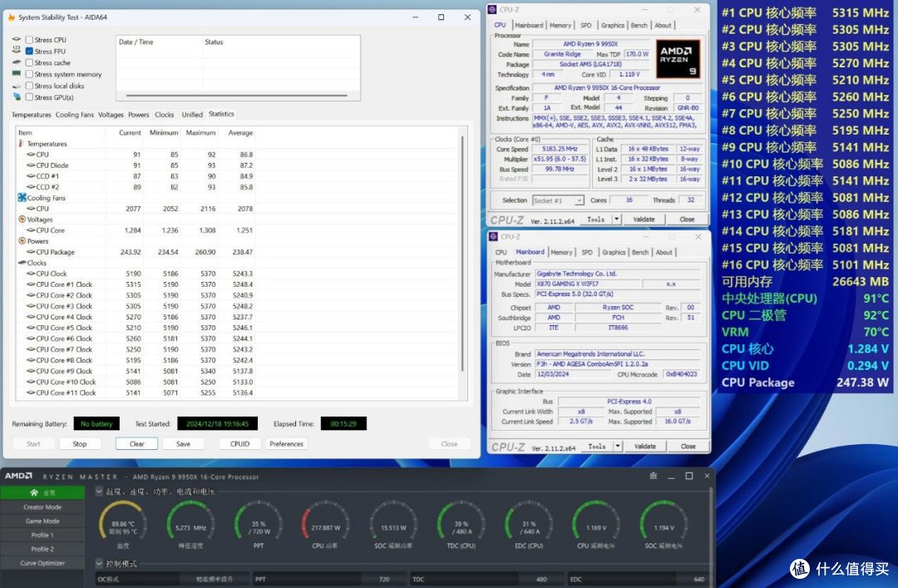Open the Powers tab in AIDA64
Image resolution: width=898 pixels, height=588 pixels.
tap(138, 115)
